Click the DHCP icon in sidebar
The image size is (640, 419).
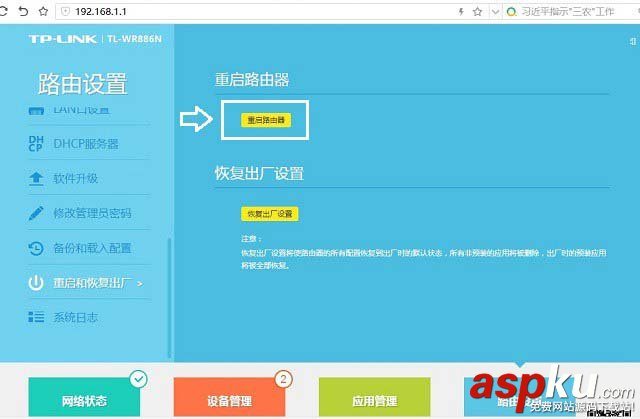[36, 144]
